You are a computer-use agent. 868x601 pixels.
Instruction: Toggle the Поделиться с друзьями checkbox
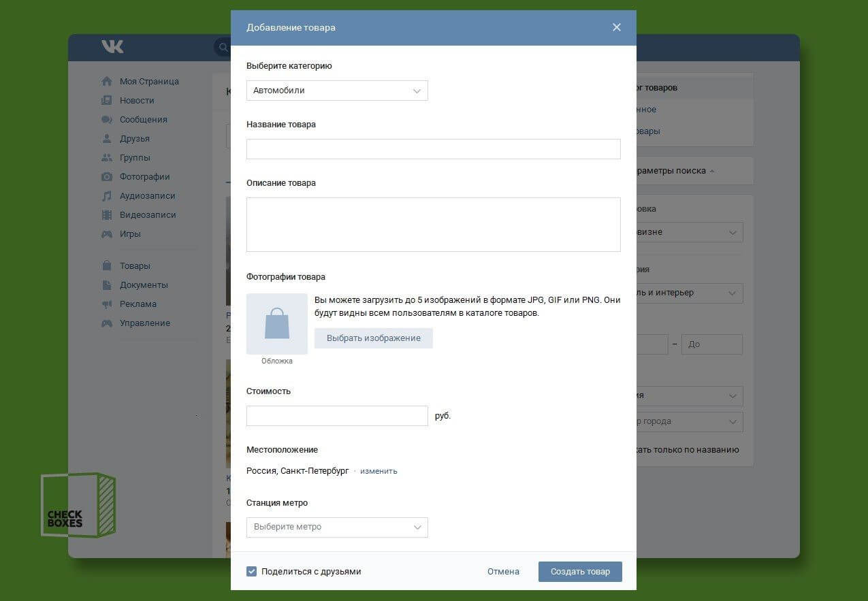click(x=252, y=572)
